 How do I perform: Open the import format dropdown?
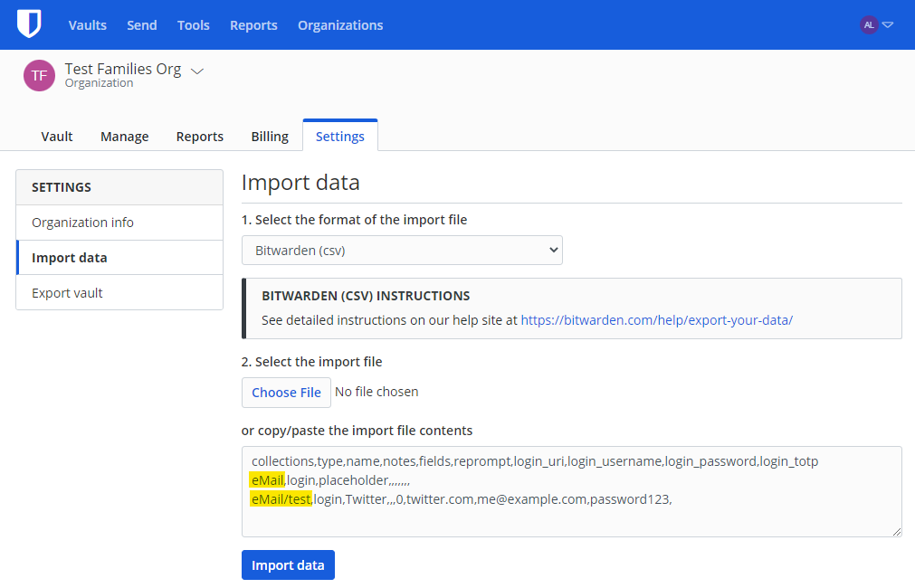tap(402, 251)
